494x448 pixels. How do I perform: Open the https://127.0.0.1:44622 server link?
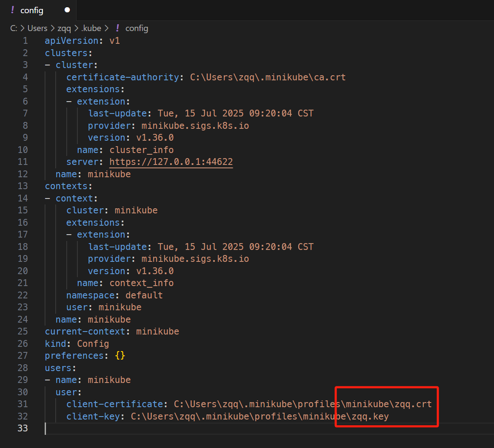pyautogui.click(x=171, y=162)
